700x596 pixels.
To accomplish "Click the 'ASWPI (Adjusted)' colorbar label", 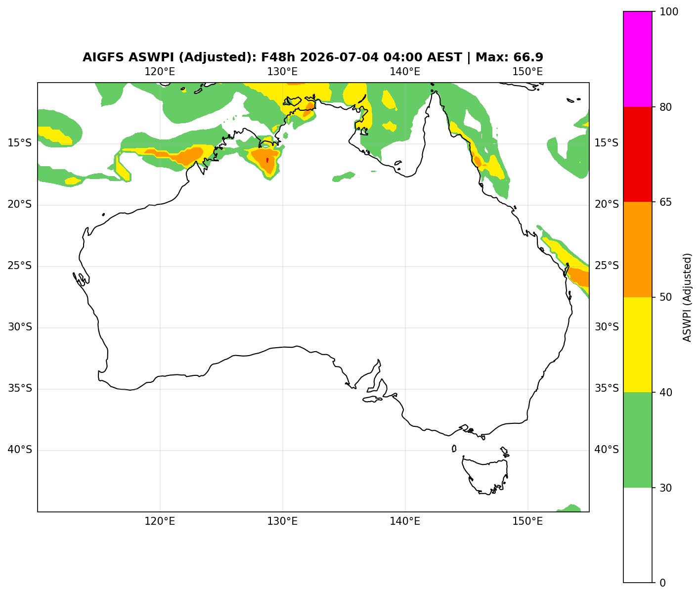I will [x=687, y=297].
